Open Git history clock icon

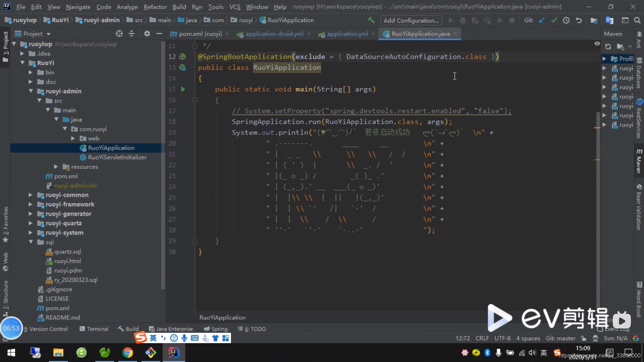point(566,20)
